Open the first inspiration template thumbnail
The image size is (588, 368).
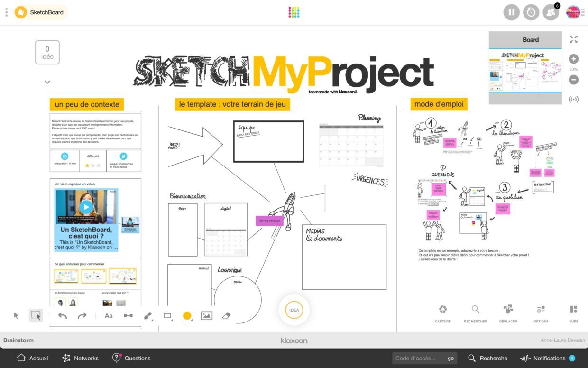(x=65, y=276)
